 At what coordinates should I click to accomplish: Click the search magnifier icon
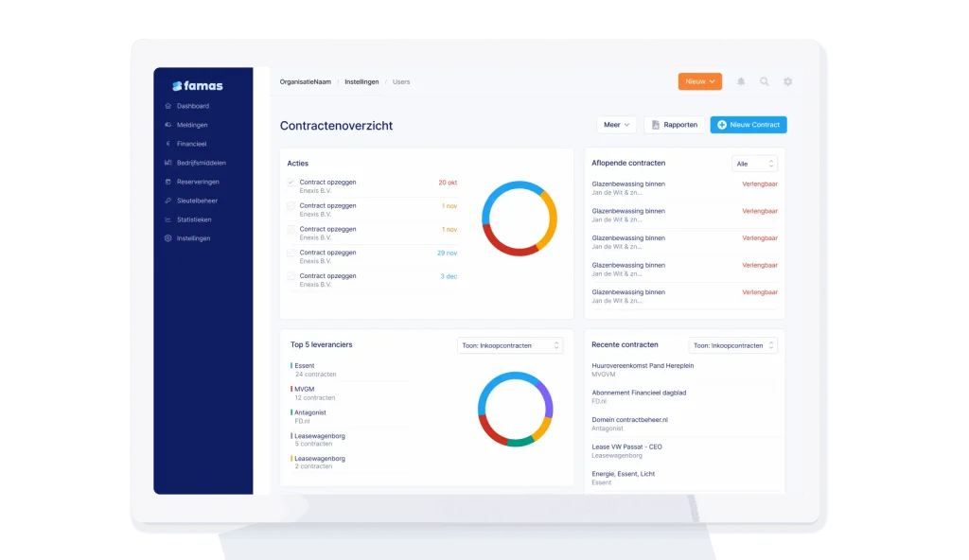click(x=765, y=81)
